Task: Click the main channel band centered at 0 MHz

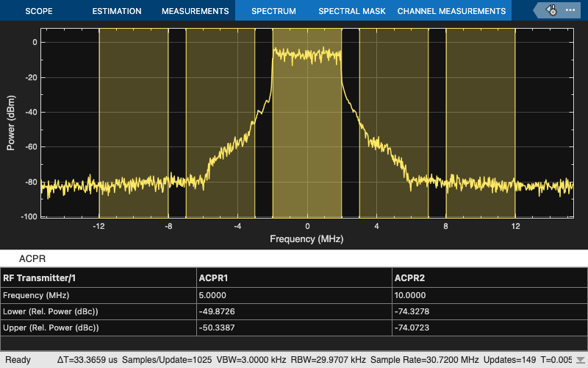Action: 307,123
